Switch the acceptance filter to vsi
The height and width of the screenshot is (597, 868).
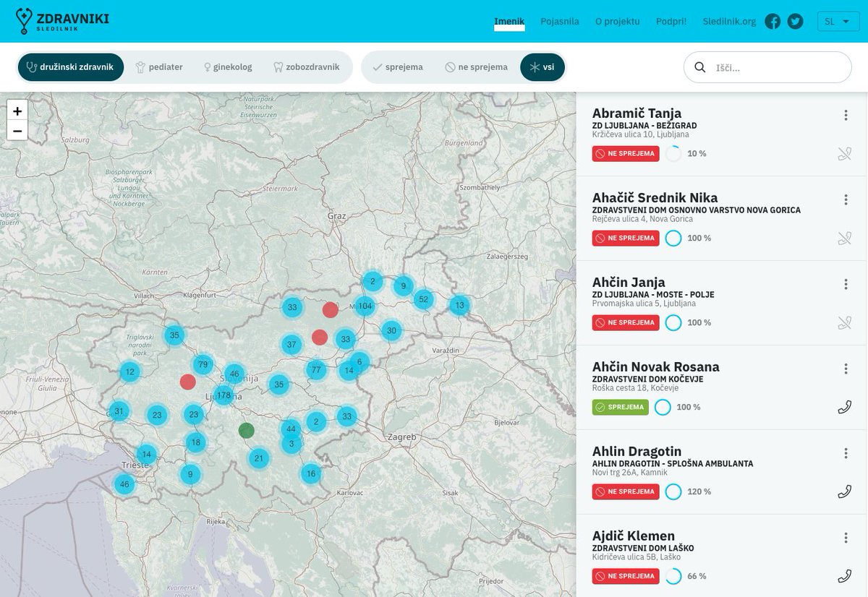tap(542, 66)
